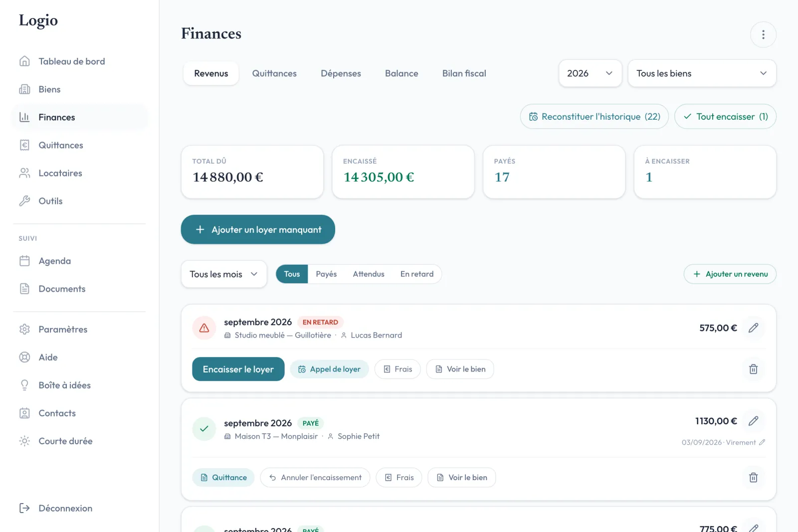Switch to the Quittances tab

coord(274,73)
